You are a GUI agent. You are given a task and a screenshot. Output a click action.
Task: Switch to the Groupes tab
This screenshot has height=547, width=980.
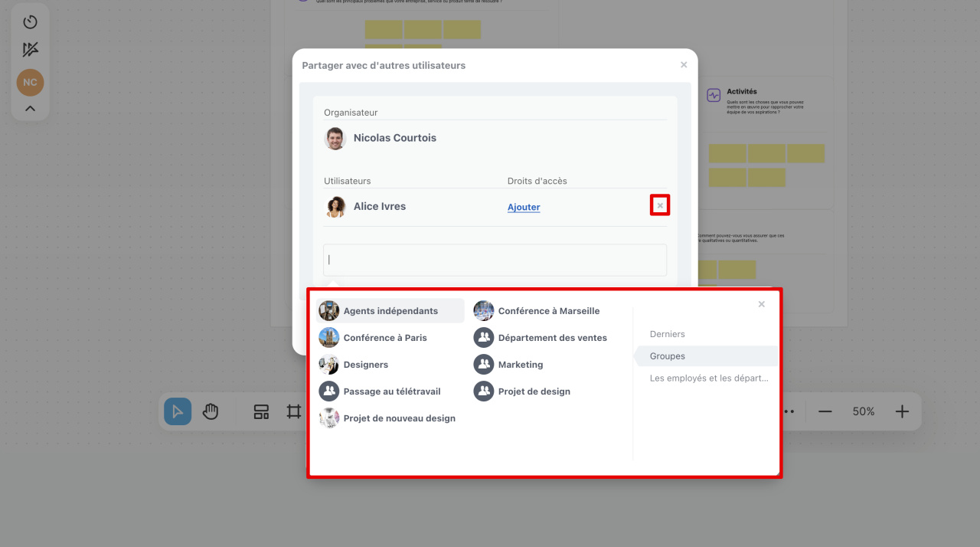pos(707,356)
